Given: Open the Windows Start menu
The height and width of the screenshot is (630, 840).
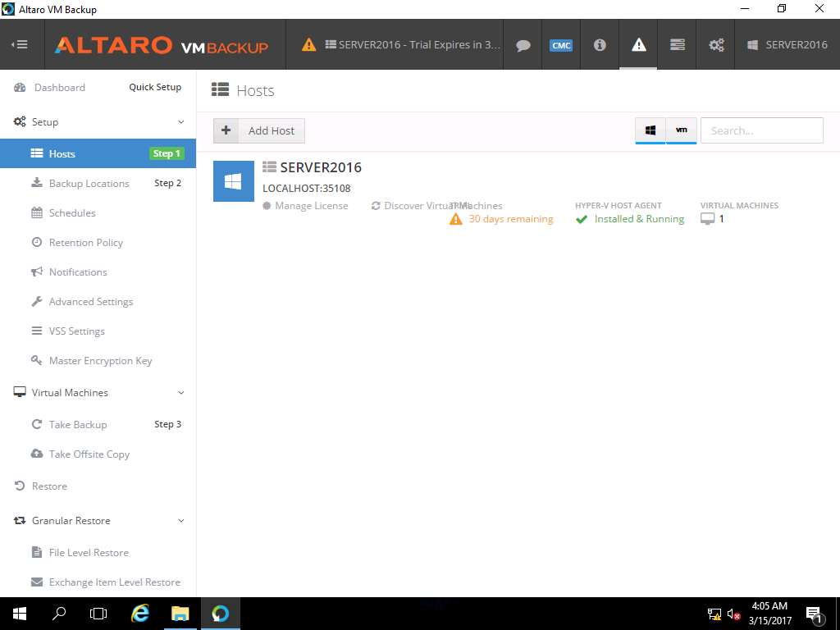Looking at the screenshot, I should (20, 614).
